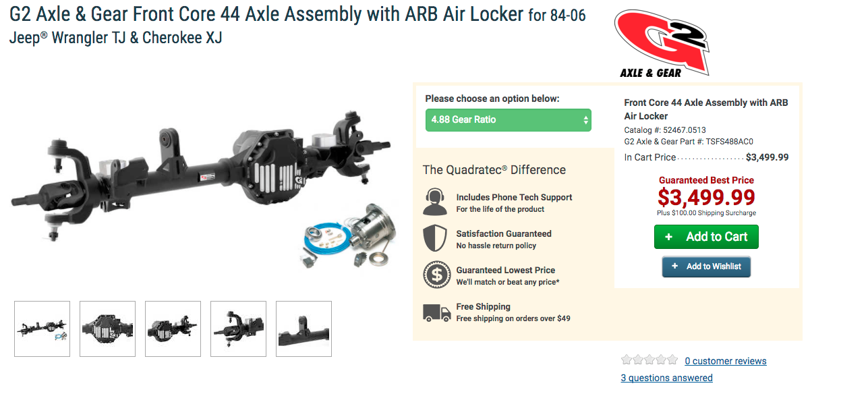Screen dimensions: 868x394
Task: Open the 0 customer reviews link
Action: click(725, 361)
